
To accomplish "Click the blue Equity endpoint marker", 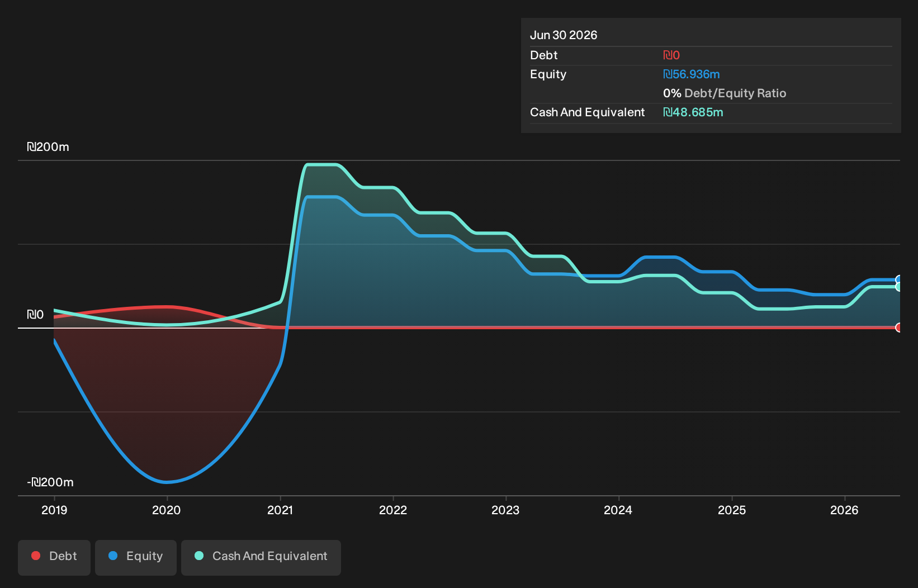I will pos(899,280).
